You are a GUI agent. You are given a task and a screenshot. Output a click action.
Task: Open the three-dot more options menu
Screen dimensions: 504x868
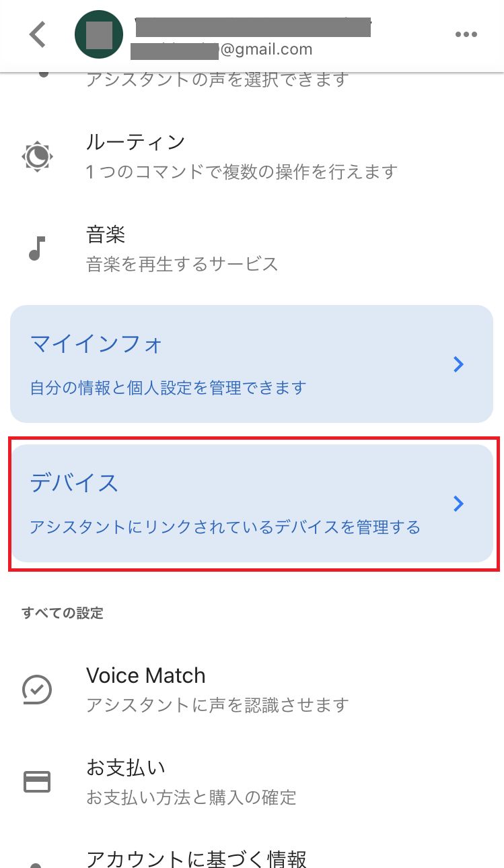click(466, 35)
